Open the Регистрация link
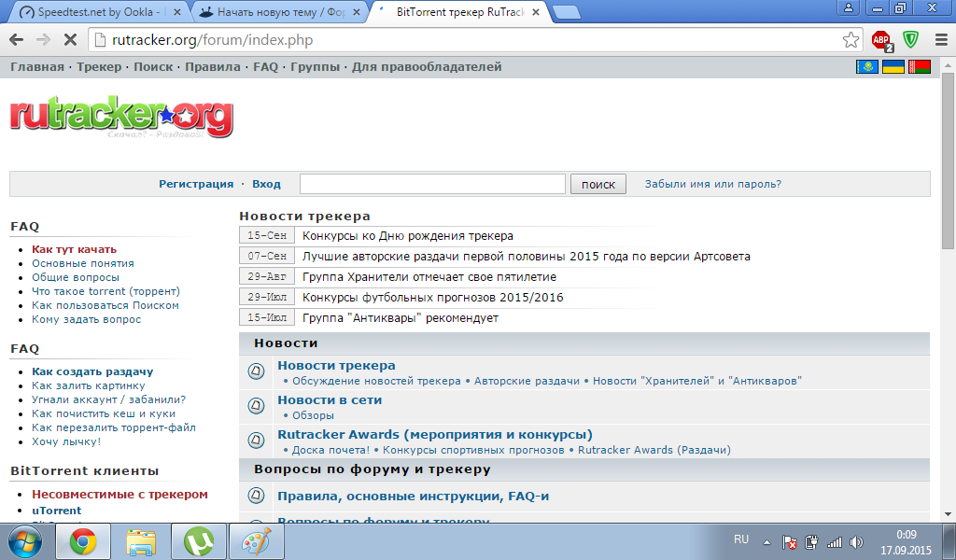 (x=196, y=184)
